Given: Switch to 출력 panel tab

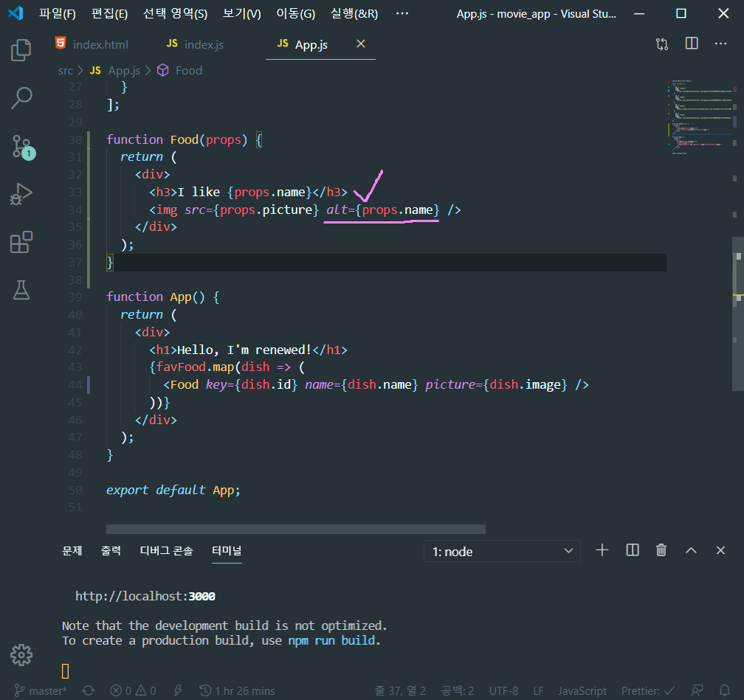Looking at the screenshot, I should (x=111, y=550).
